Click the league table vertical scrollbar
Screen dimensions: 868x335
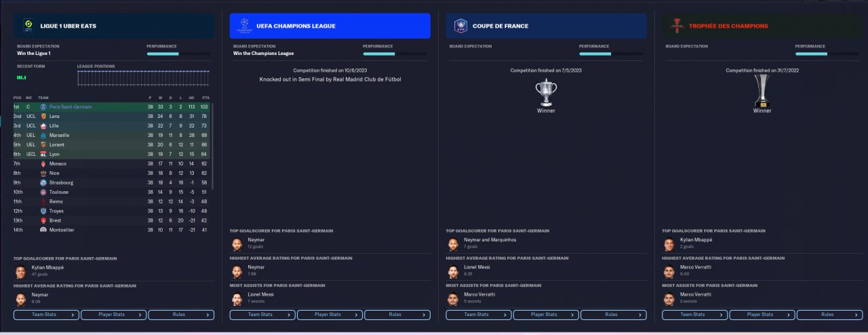(213, 146)
